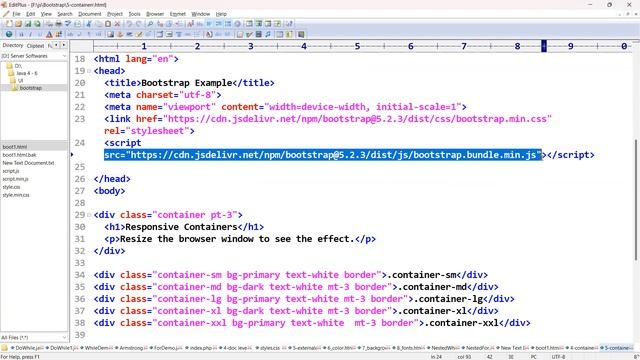Click the editor vertical scrollbar thumb
The height and width of the screenshot is (360, 640).
636,199
